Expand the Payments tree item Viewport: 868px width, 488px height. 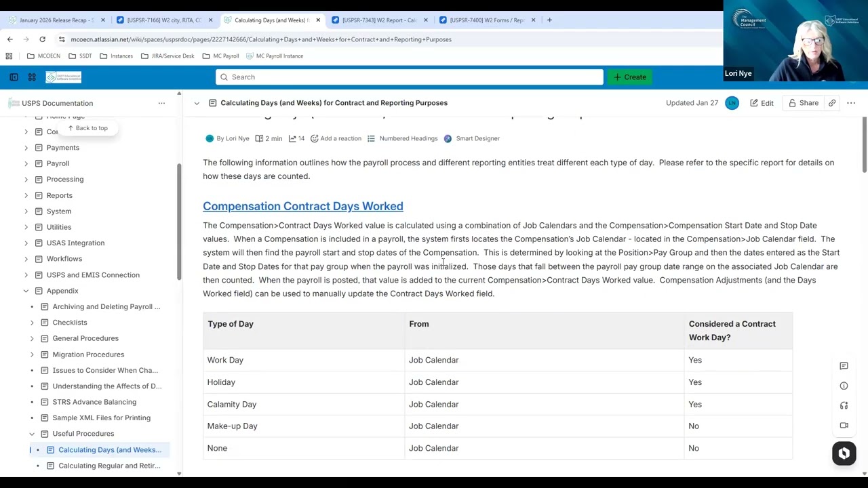pos(26,148)
